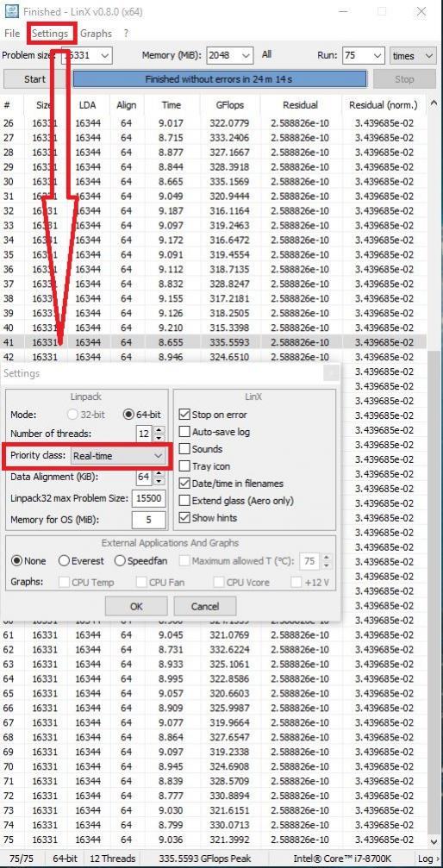Image resolution: width=443 pixels, height=868 pixels.
Task: Click the Memory for OS field
Action: [x=148, y=520]
